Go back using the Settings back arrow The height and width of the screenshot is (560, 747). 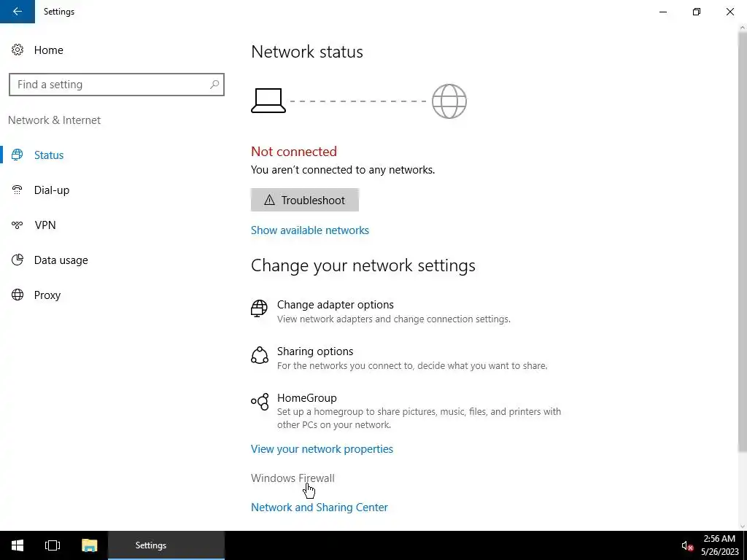coord(18,12)
